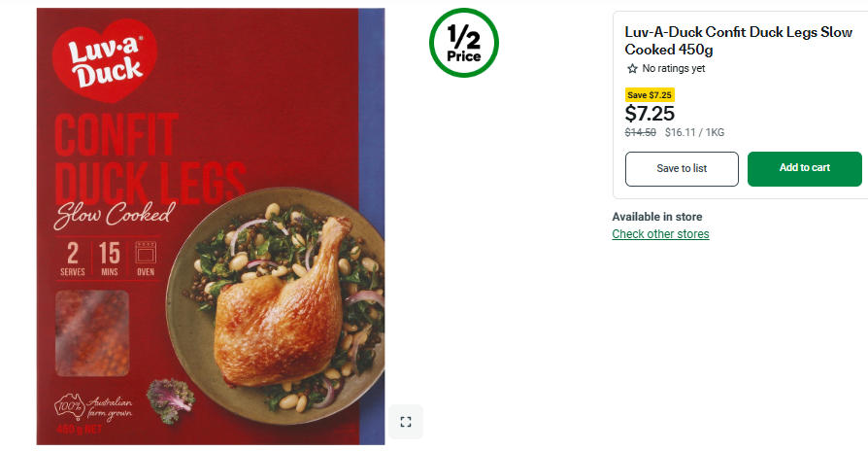Click the yellow Save $7.25 tag
This screenshot has height=451, width=868.
tap(650, 94)
